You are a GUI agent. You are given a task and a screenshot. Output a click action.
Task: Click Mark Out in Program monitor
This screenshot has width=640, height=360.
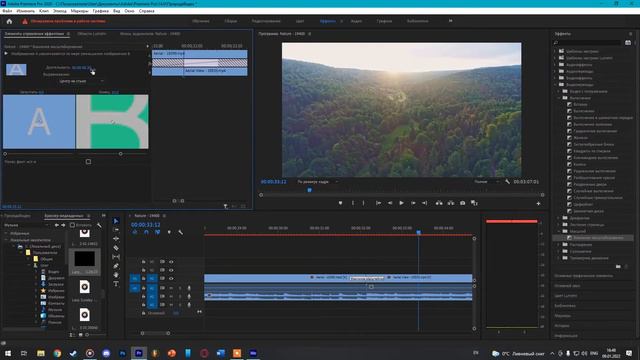point(363,203)
